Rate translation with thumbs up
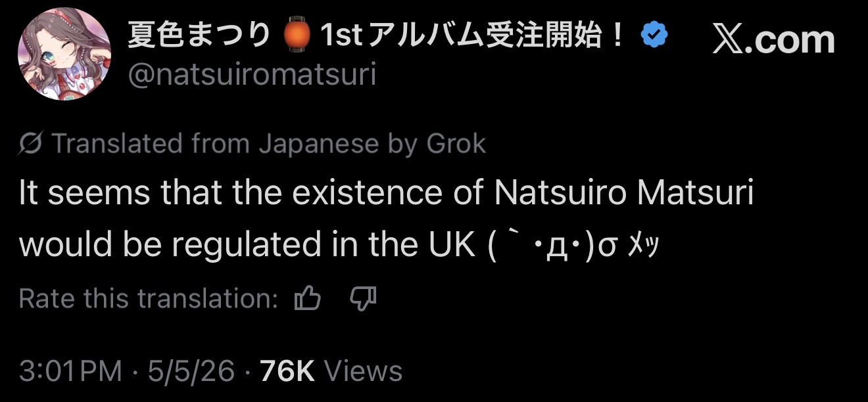Viewport: 868px width, 402px height. [308, 300]
